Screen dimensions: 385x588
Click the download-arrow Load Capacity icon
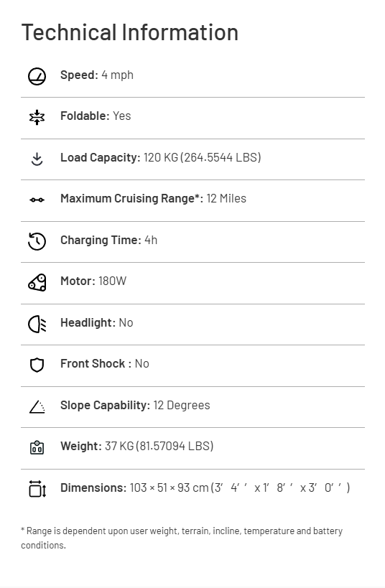click(x=37, y=159)
